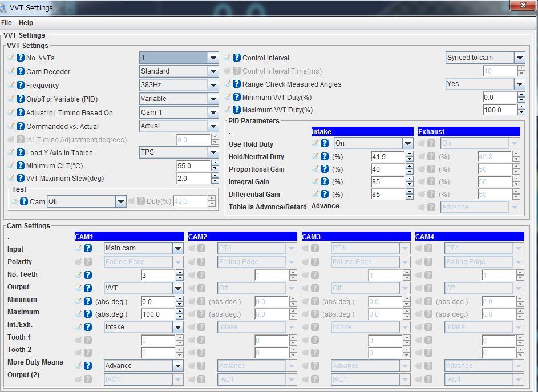Click the pencil icon beside Control Interval
The height and width of the screenshot is (392, 538).
point(228,58)
